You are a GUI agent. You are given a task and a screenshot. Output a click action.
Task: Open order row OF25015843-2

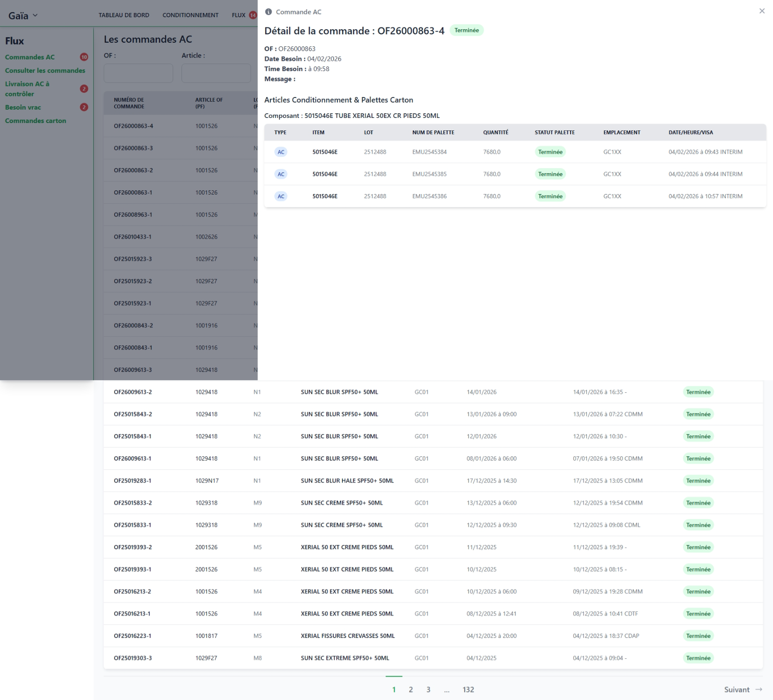pyautogui.click(x=433, y=414)
